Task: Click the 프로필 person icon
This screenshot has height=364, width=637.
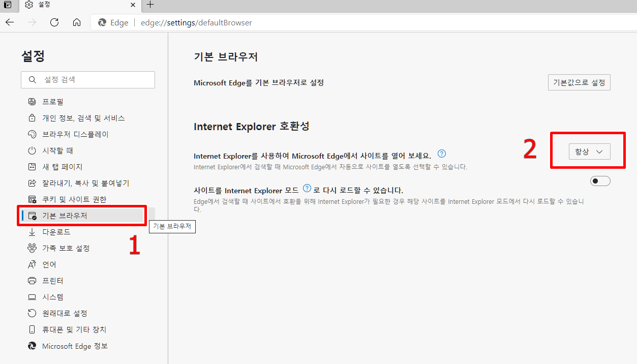Action: coord(32,102)
